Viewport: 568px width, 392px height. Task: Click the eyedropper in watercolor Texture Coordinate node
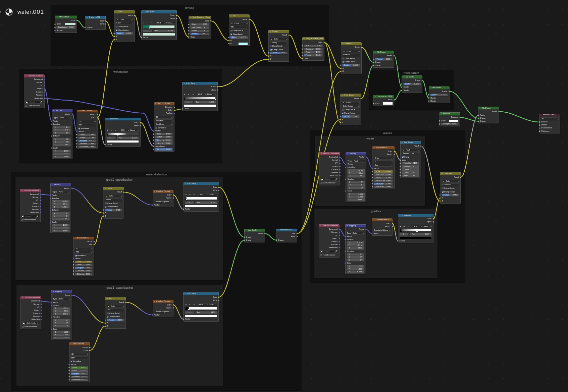pyautogui.click(x=41, y=102)
